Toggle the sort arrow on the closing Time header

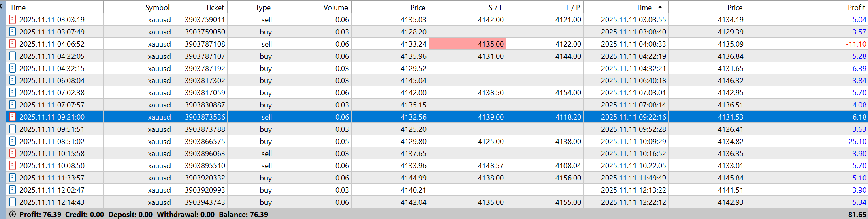660,7
